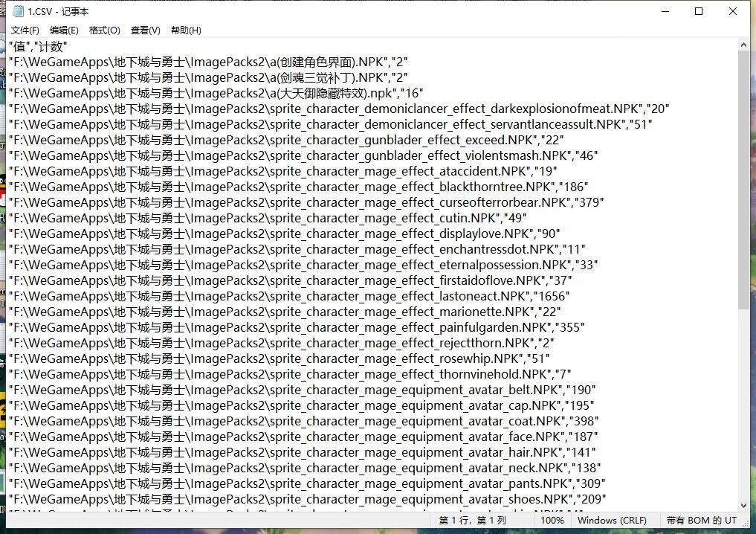The height and width of the screenshot is (534, 756).
Task: Open the 查看(V) menu
Action: click(x=145, y=30)
